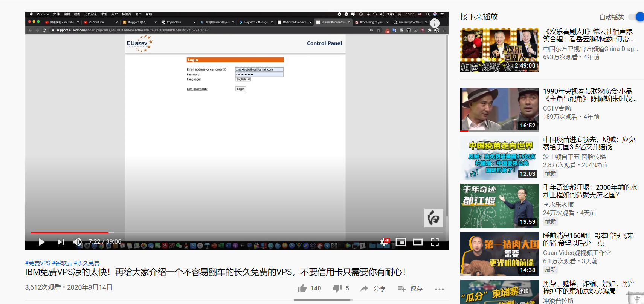
Task: Open the #免费VPS hashtag
Action: point(38,263)
